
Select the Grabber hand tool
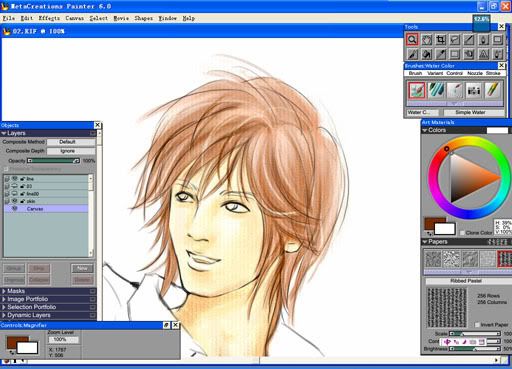pyautogui.click(x=426, y=40)
